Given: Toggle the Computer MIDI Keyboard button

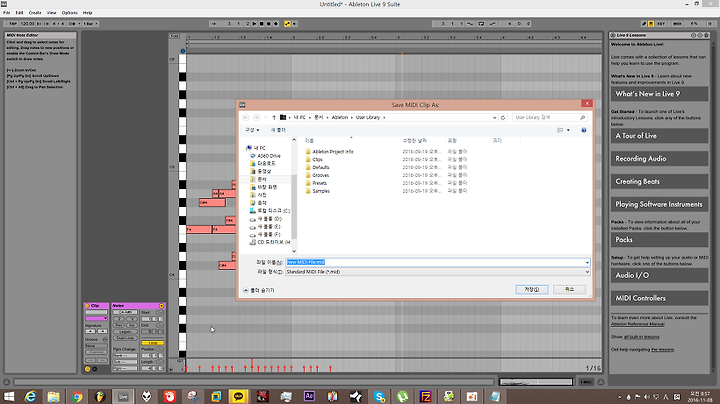Looking at the screenshot, I should [x=651, y=23].
